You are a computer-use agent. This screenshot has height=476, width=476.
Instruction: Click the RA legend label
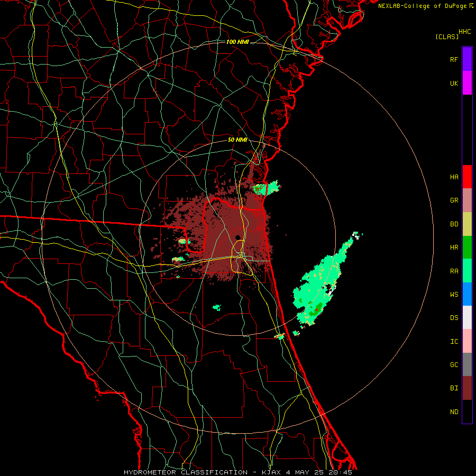454,271
